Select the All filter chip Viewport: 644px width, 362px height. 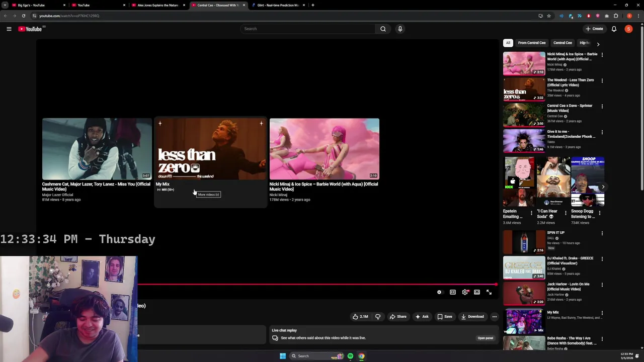508,43
